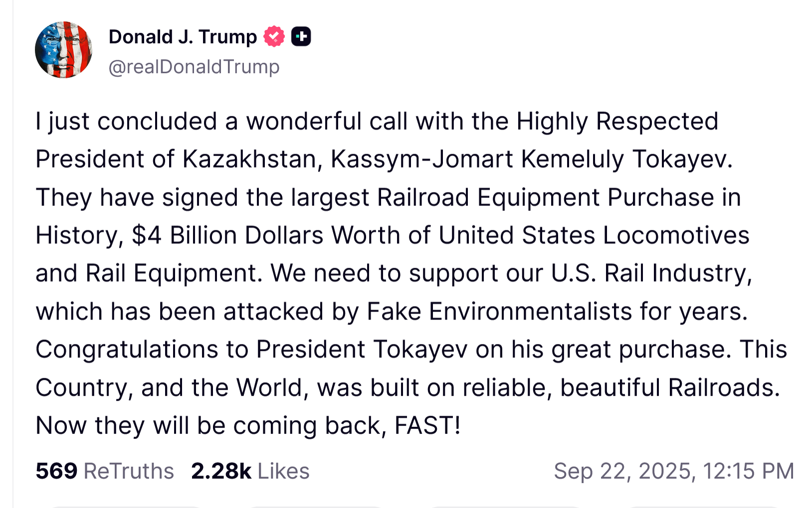View the 569 ReTruths list

105,471
